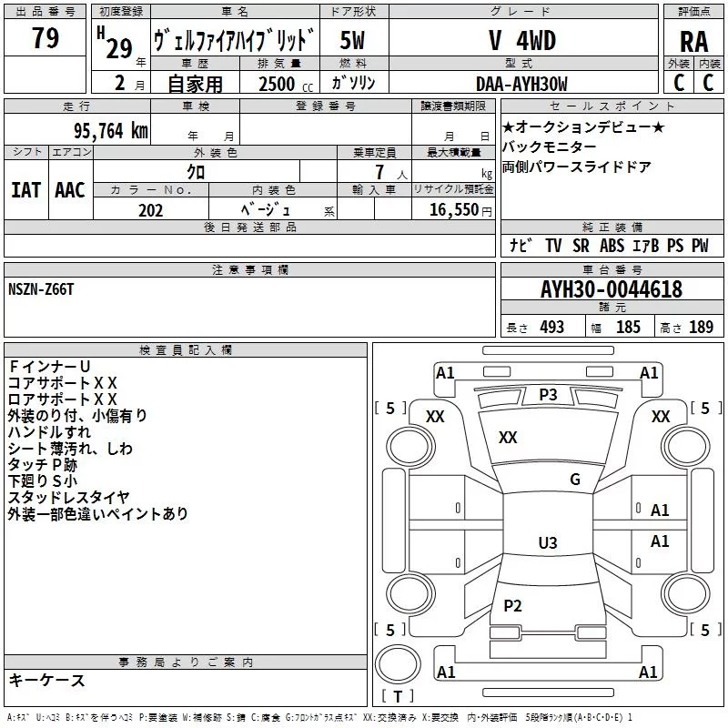
Task: Select the "C" rating under 外装
Action: 679,83
